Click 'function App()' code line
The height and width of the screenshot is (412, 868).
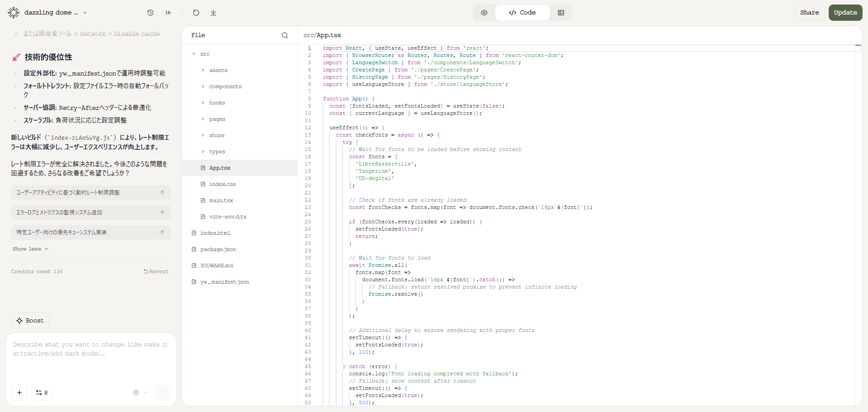[349, 99]
